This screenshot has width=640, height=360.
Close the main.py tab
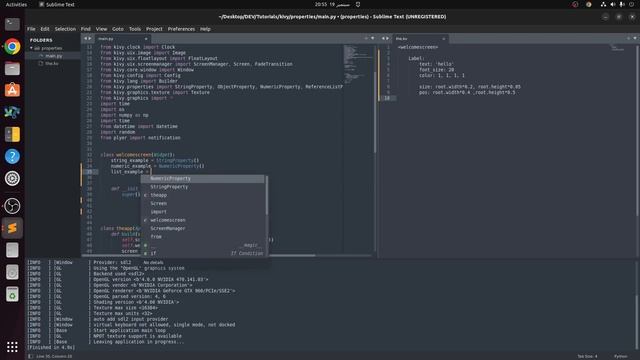click(x=146, y=39)
